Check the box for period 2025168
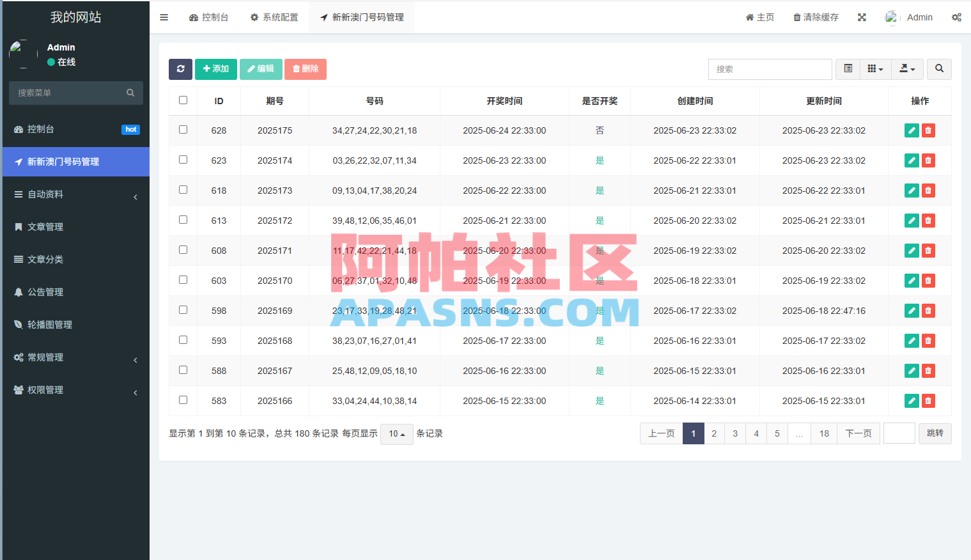971x560 pixels. (x=183, y=340)
